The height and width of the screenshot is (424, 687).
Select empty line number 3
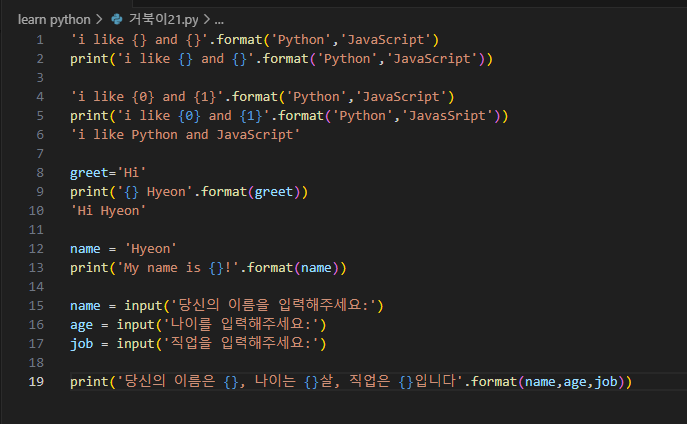click(40, 78)
